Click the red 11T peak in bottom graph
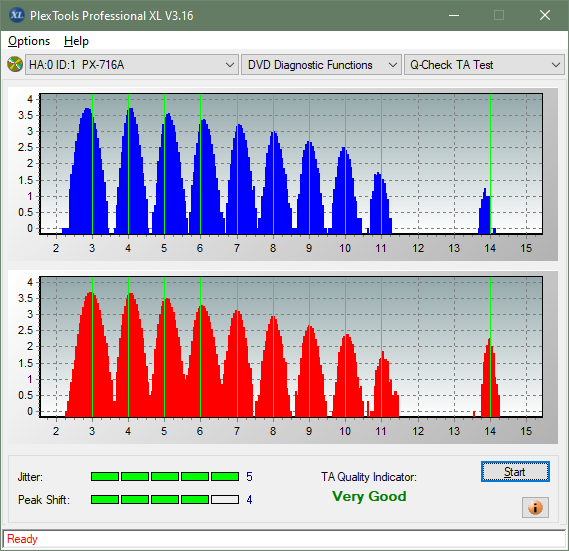Viewport: 569px width, 551px height. tap(385, 385)
